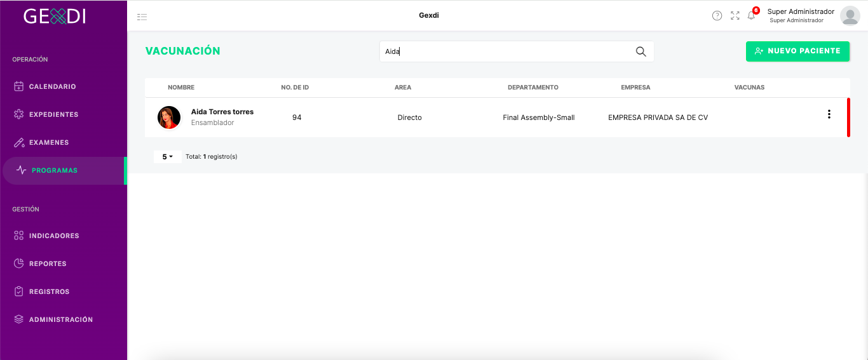
Task: Collapse sidebar with hamburger menu icon
Action: (142, 17)
